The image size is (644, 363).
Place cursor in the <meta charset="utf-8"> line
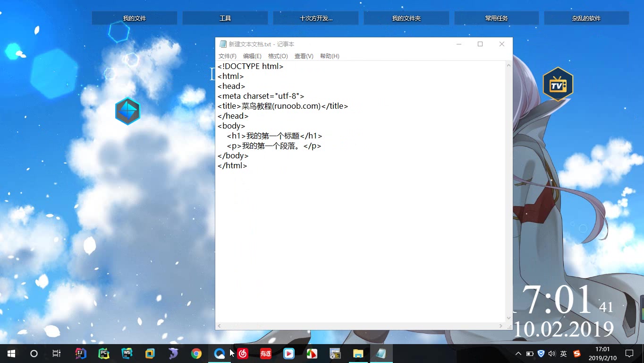[x=261, y=96]
